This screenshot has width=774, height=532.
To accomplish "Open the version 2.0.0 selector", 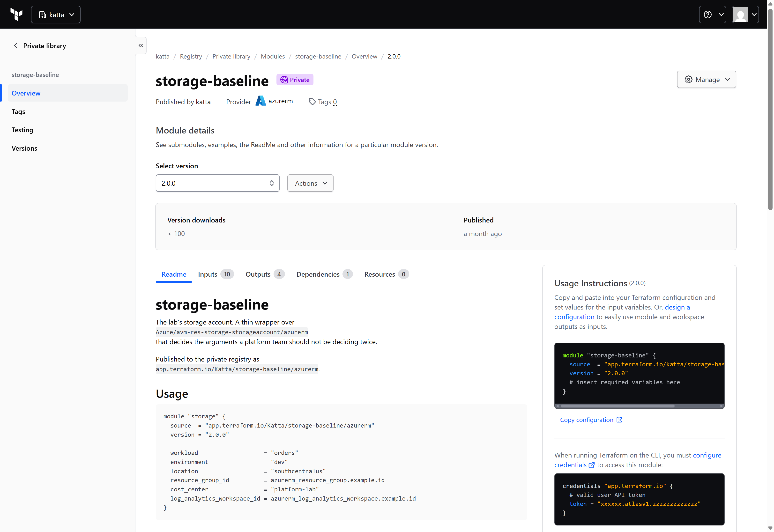I will pyautogui.click(x=217, y=183).
